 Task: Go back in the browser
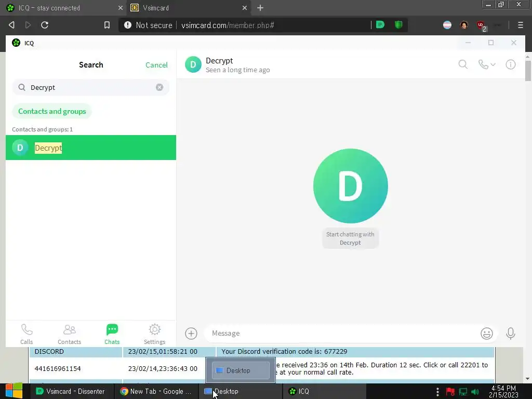pos(11,25)
